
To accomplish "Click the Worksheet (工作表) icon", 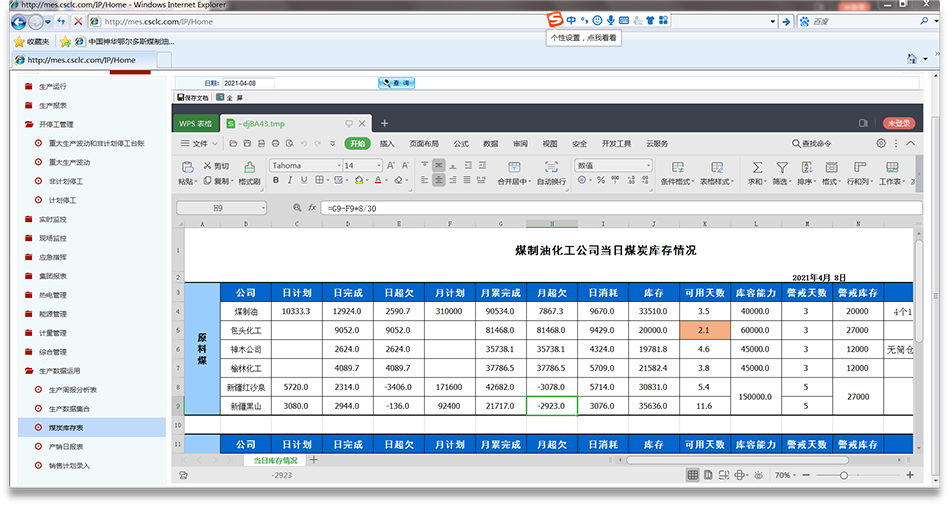I will [892, 167].
